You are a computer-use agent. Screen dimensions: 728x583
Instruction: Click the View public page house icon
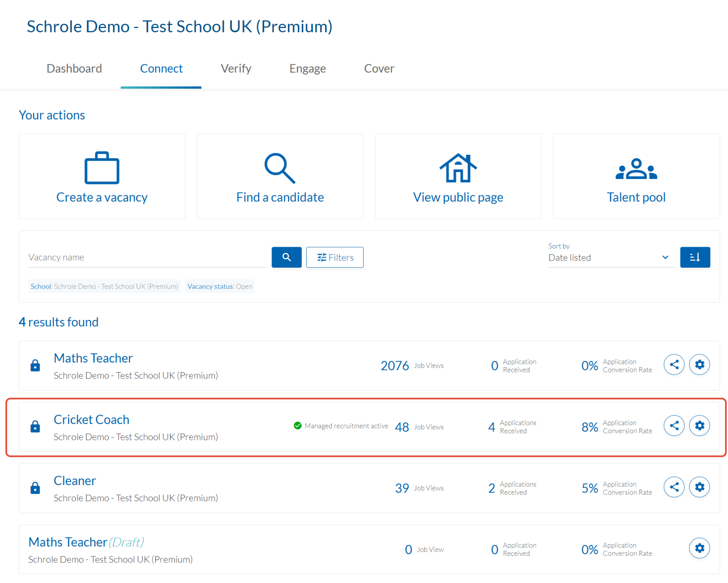pyautogui.click(x=458, y=168)
